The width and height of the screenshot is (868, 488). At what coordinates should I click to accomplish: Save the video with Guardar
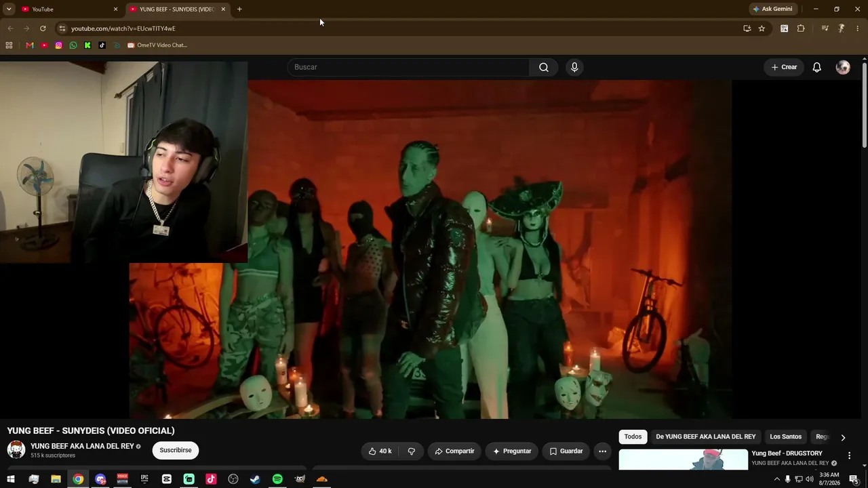pyautogui.click(x=566, y=451)
